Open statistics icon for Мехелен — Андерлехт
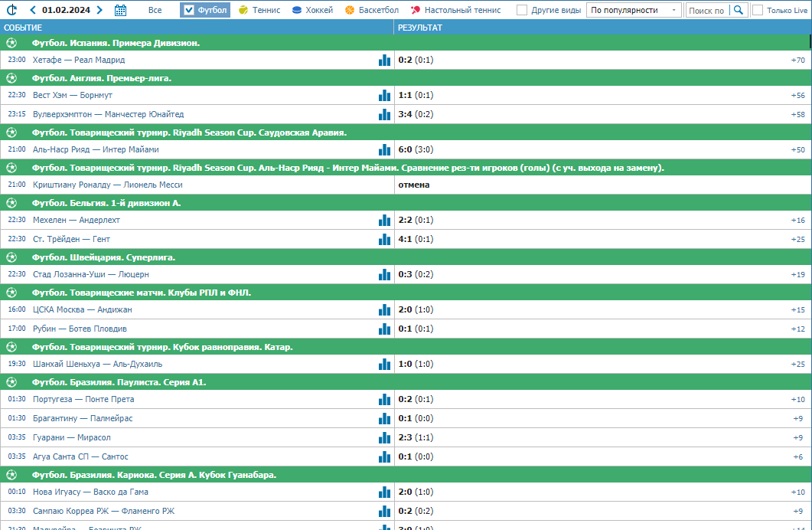Screen dimensions: 812x530 click(x=384, y=220)
